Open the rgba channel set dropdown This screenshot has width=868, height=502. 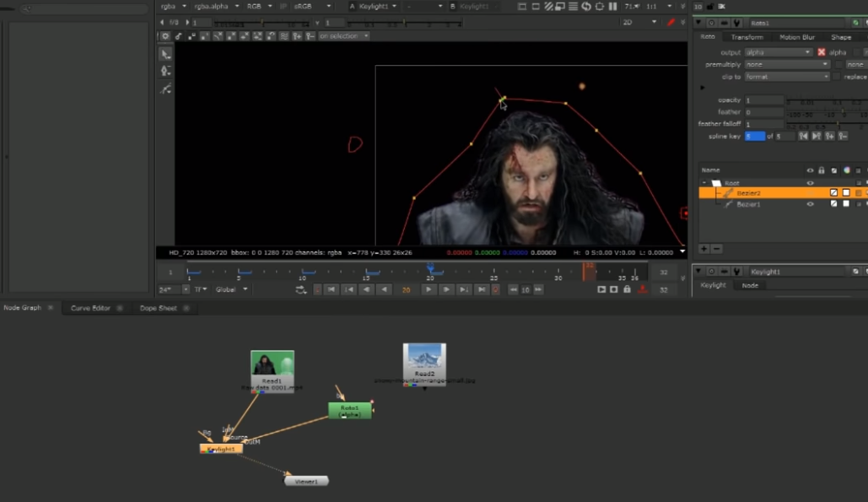point(173,7)
